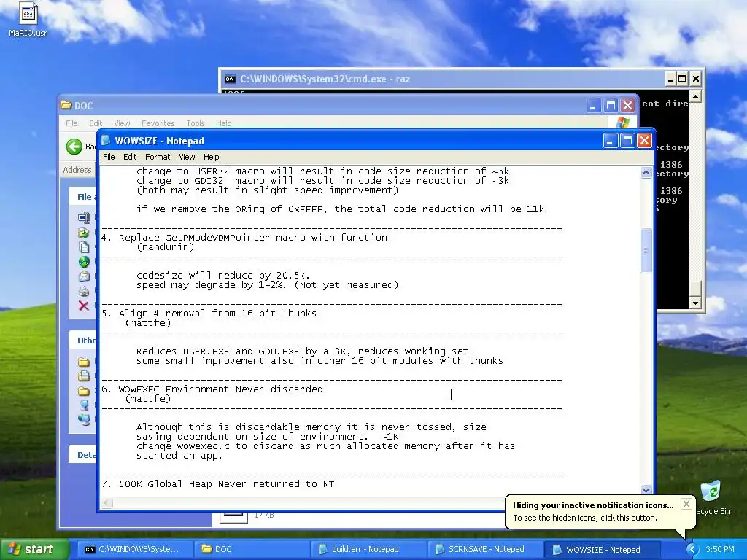The image size is (747, 560).
Task: Click Rename this file icon in DOC sidebar
Action: [x=84, y=218]
